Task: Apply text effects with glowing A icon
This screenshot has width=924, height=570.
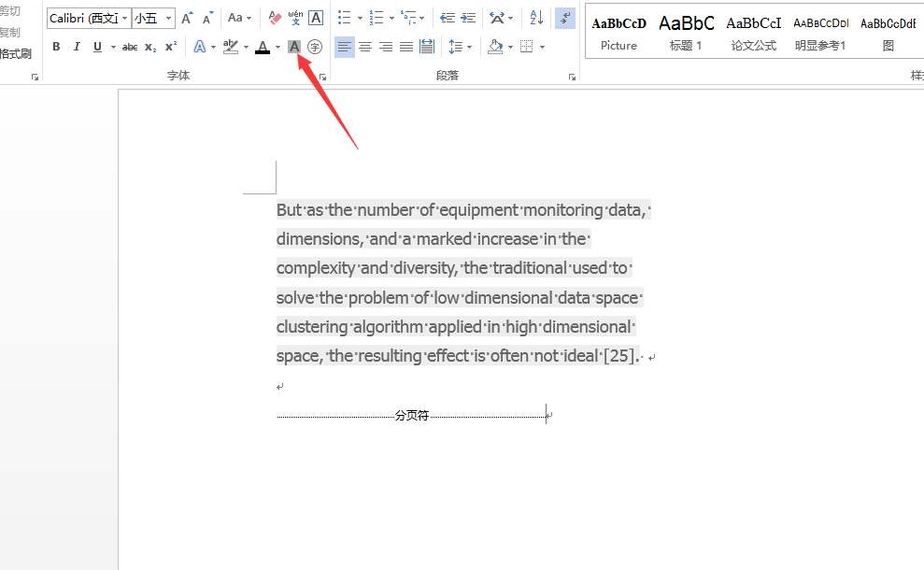Action: tap(200, 47)
